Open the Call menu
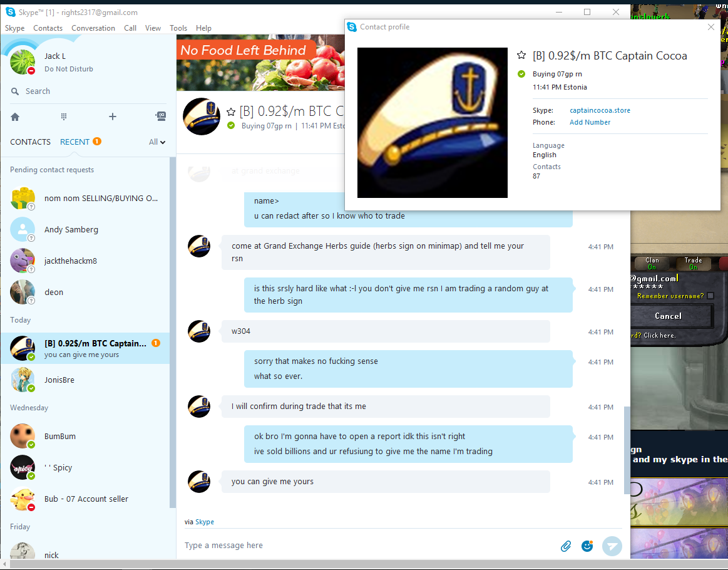Viewport: 728px width, 570px height. tap(130, 28)
